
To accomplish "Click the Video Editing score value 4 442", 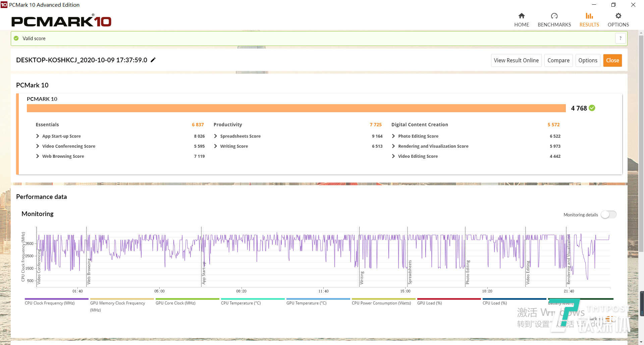I will pos(555,156).
